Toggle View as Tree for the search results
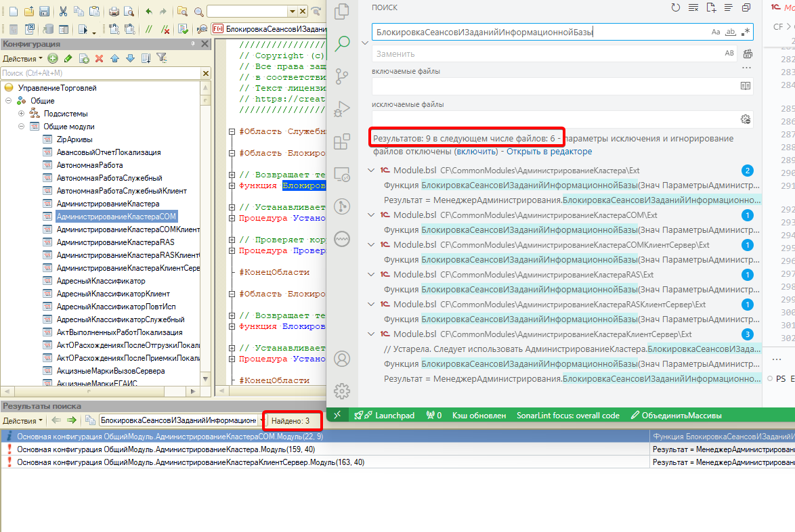The height and width of the screenshot is (532, 795). click(728, 7)
